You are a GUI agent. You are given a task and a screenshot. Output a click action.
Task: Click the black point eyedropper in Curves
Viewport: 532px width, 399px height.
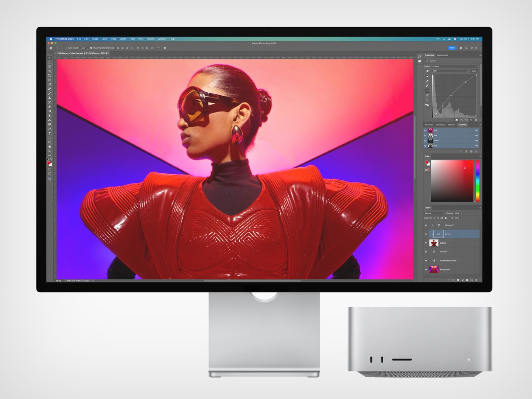pos(426,76)
